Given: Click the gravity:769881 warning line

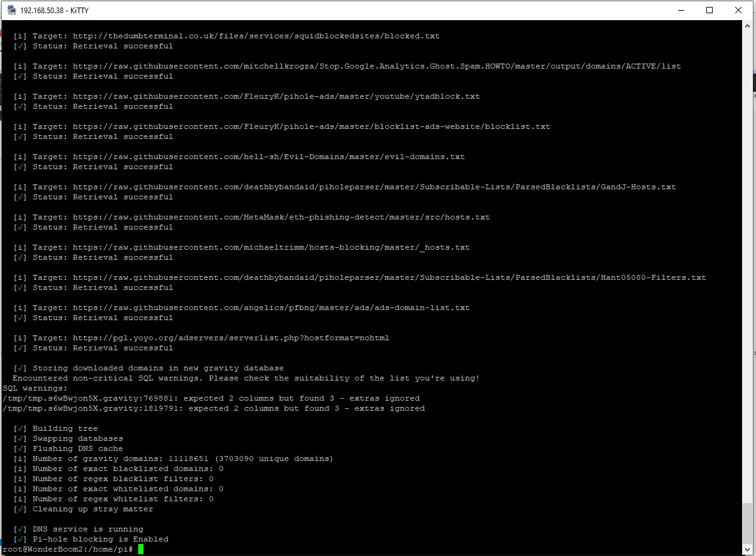Looking at the screenshot, I should coord(211,398).
